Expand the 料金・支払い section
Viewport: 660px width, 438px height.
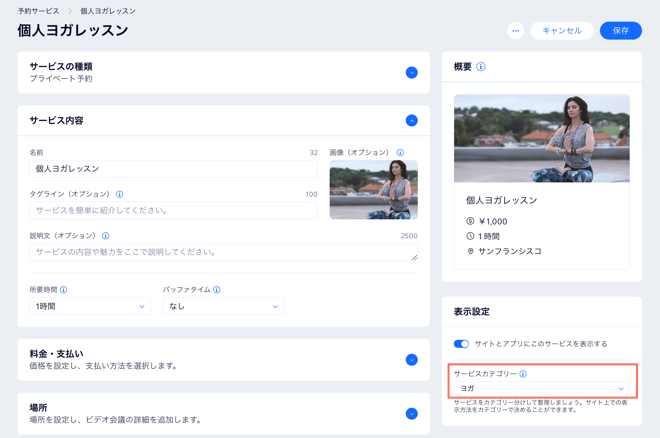[412, 360]
